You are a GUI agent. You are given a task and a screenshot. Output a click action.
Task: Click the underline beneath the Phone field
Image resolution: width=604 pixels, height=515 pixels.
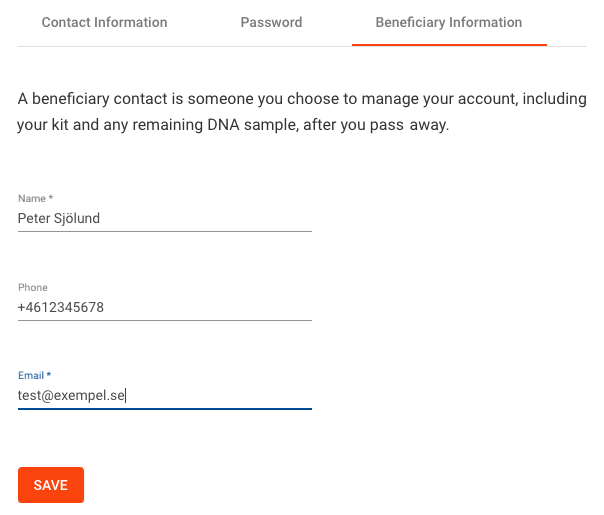click(x=165, y=320)
